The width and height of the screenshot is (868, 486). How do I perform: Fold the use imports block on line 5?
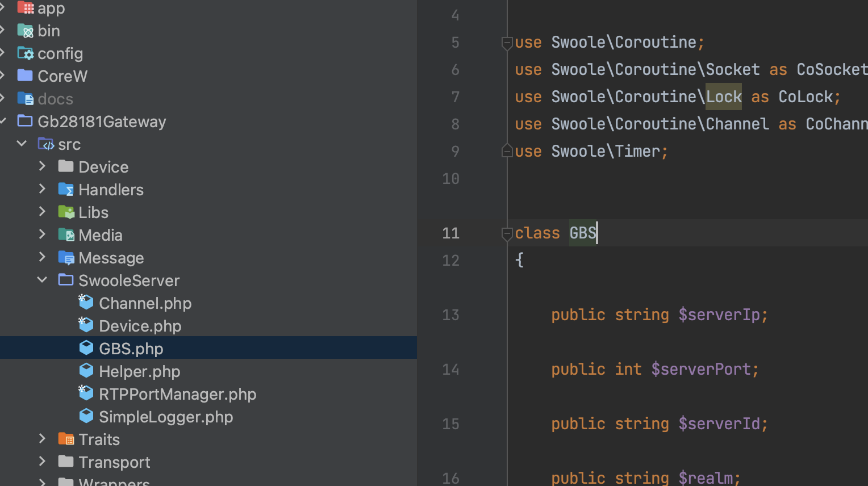point(507,43)
